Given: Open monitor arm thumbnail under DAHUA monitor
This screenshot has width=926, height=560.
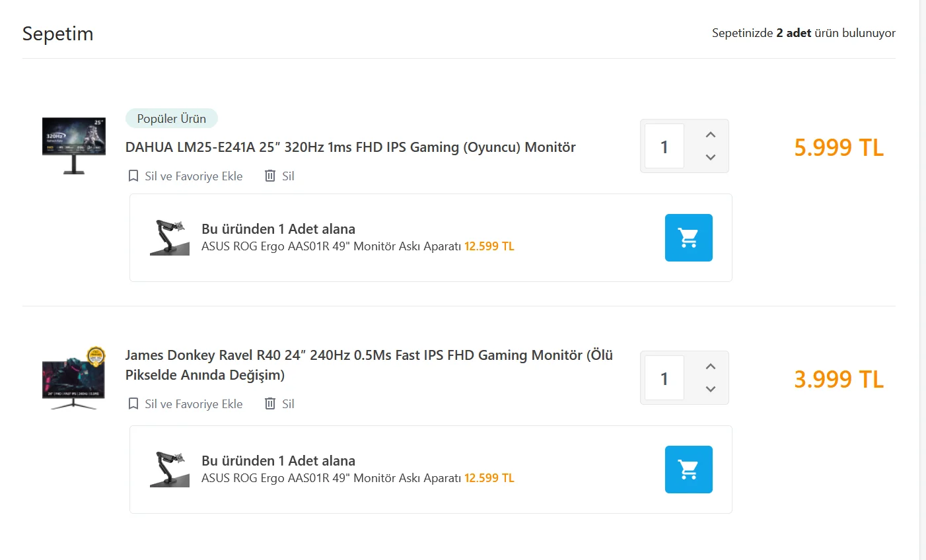Looking at the screenshot, I should pos(170,238).
